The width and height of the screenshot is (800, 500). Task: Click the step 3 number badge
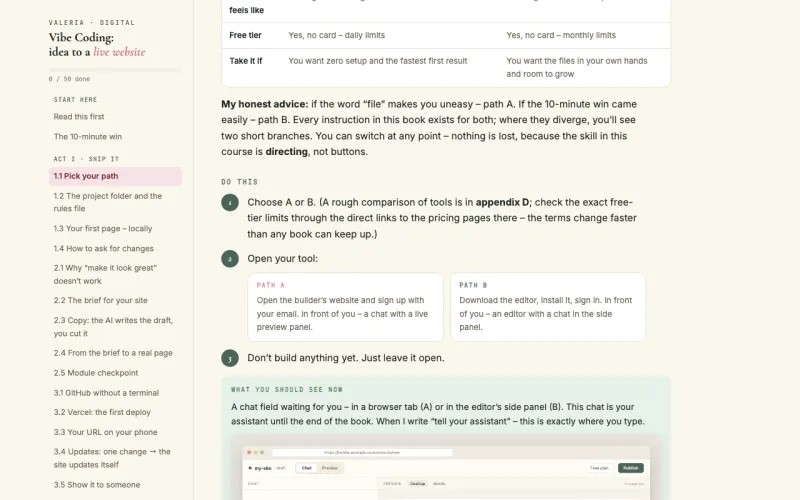point(230,358)
